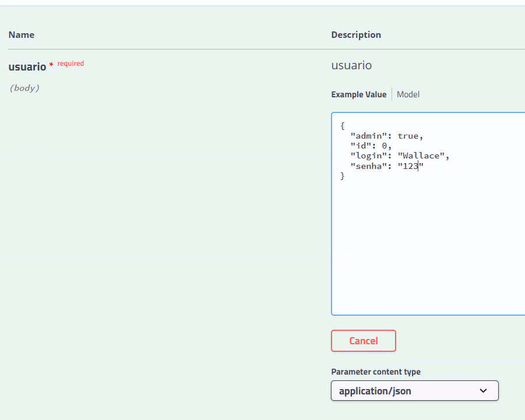Screen dimensions: 525x420
Task: Click the usuario description text
Action: pyautogui.click(x=351, y=65)
